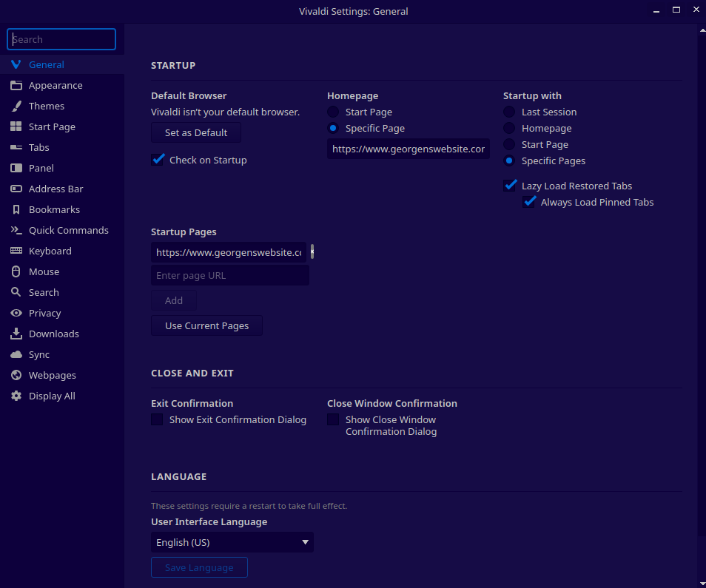Click the Enter page URL field
706x588 pixels.
click(x=229, y=276)
